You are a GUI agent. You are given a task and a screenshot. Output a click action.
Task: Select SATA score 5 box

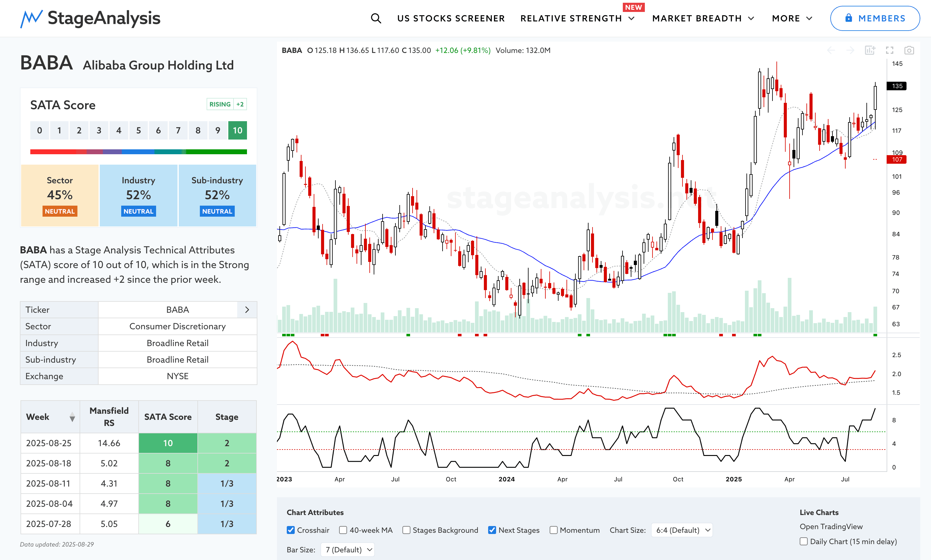click(139, 131)
